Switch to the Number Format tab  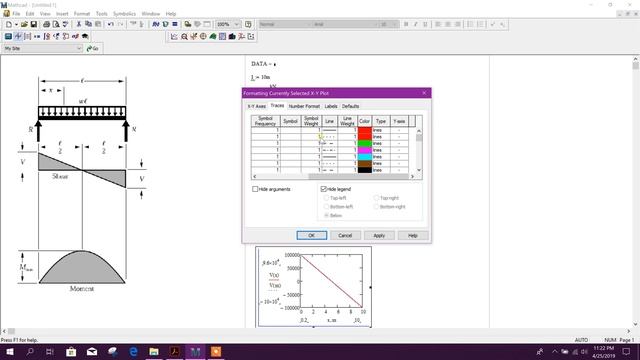point(304,106)
